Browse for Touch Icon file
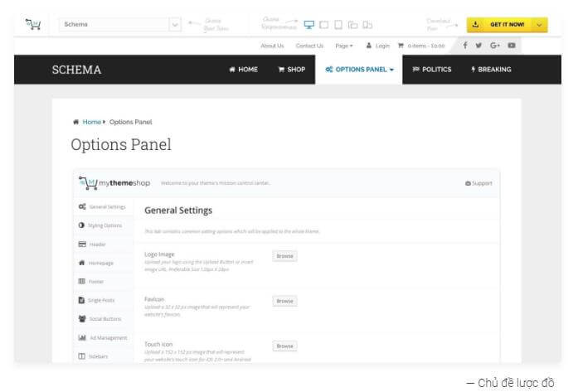578x392 pixels. tap(284, 346)
